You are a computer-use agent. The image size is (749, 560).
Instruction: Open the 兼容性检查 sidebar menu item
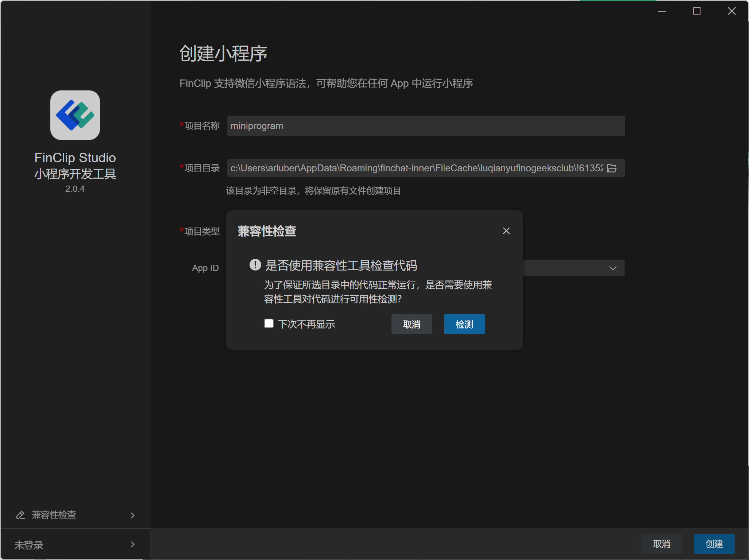click(x=54, y=515)
